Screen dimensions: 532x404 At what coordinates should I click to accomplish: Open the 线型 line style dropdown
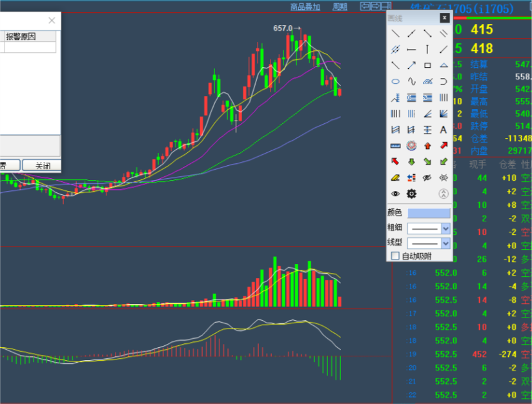(x=445, y=243)
